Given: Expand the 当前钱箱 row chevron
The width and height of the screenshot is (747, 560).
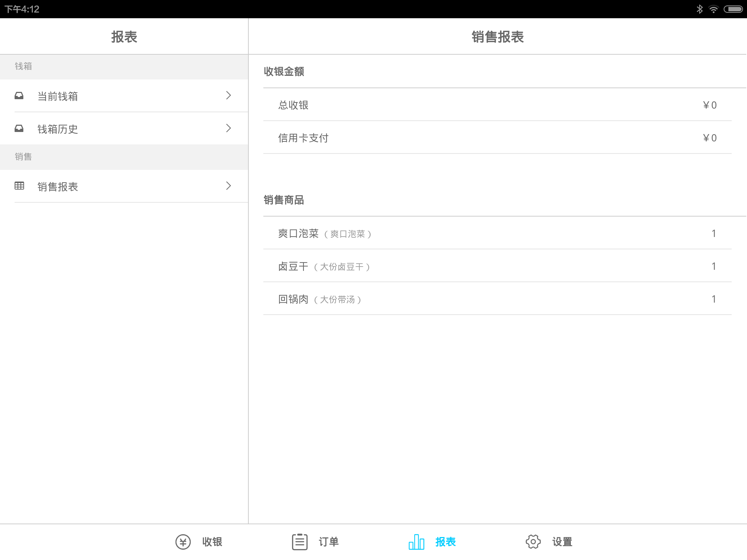Looking at the screenshot, I should click(228, 96).
